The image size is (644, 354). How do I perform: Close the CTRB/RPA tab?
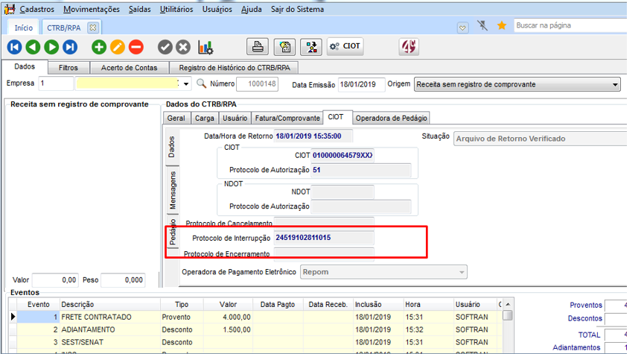tap(92, 27)
